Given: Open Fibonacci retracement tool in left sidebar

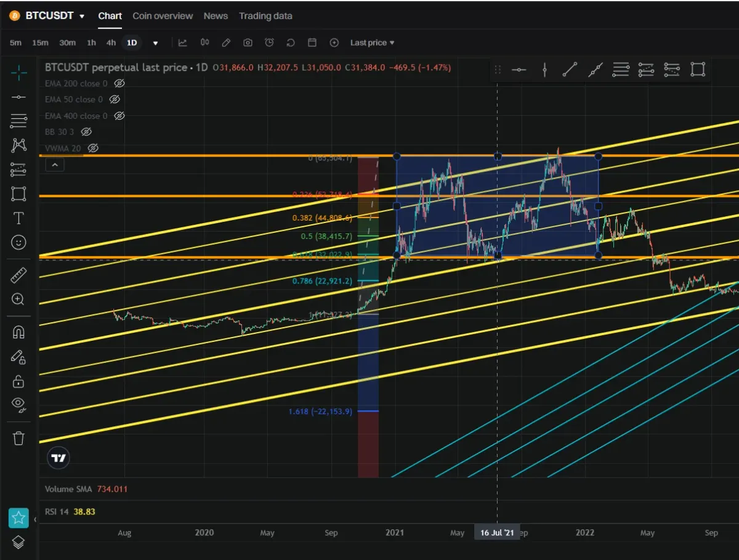Looking at the screenshot, I should pyautogui.click(x=18, y=121).
